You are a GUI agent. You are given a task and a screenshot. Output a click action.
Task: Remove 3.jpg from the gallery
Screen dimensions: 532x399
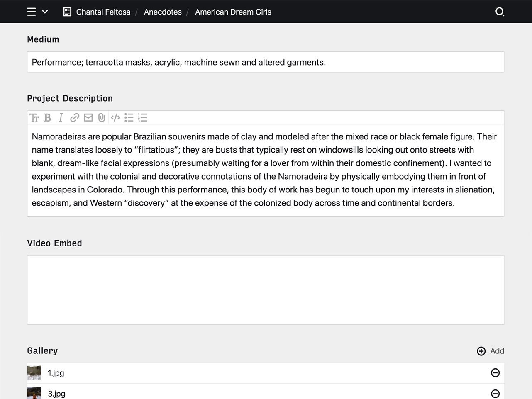(x=495, y=393)
